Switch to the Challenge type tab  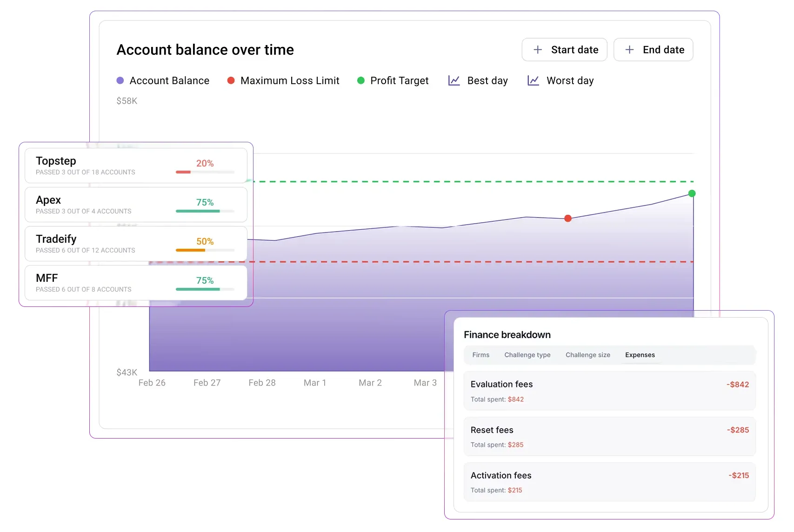527,355
